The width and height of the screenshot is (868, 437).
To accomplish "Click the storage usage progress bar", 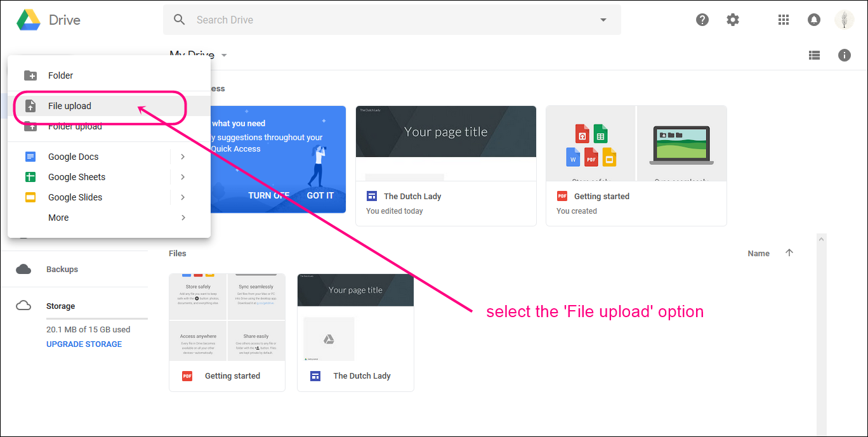I will (97, 318).
